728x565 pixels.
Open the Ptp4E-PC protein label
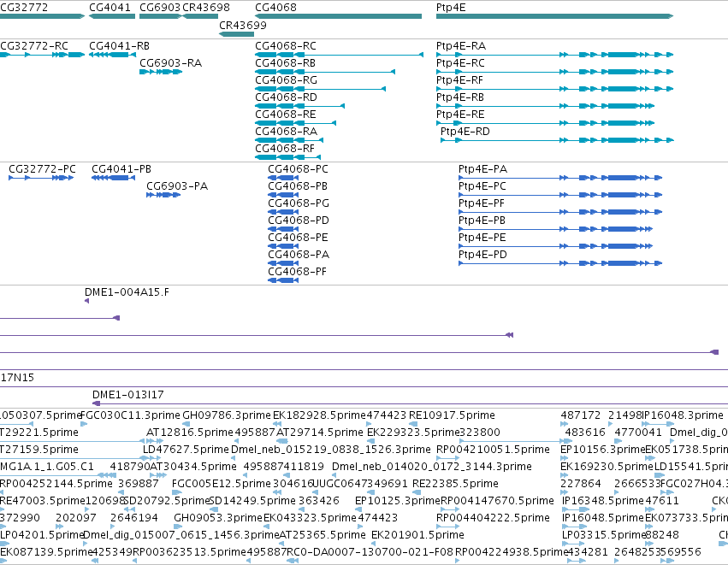point(482,186)
